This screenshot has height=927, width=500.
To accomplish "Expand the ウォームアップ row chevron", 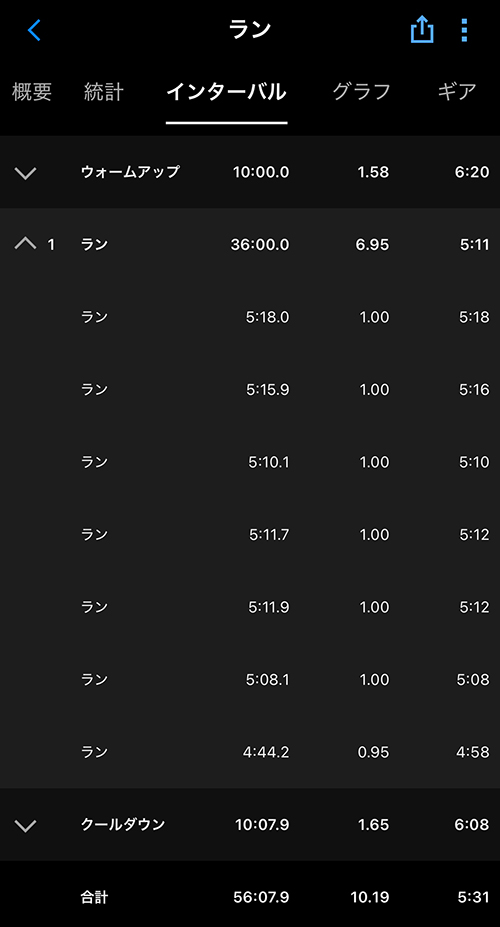I will (x=25, y=173).
